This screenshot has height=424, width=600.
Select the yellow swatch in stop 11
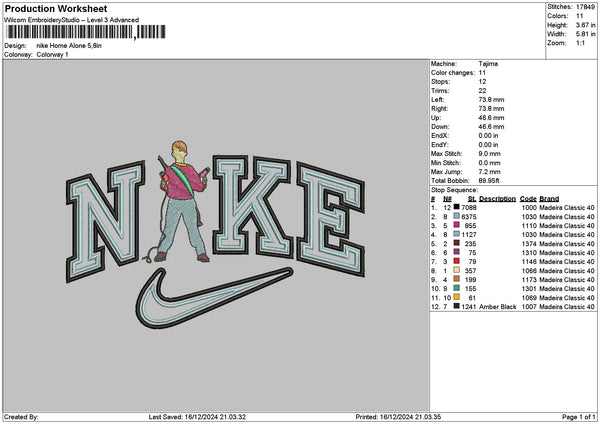(457, 297)
